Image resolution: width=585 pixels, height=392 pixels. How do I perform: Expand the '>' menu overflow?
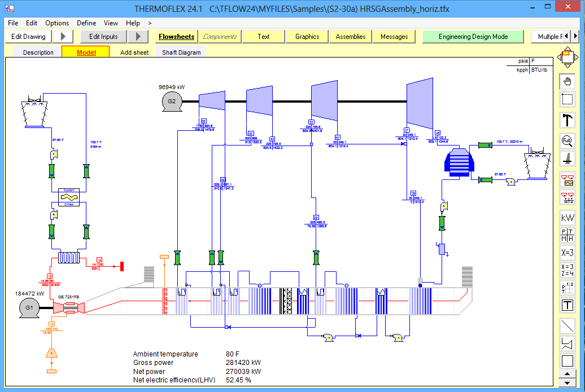pos(150,23)
